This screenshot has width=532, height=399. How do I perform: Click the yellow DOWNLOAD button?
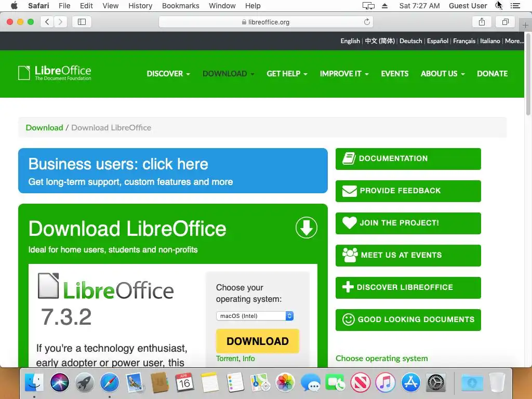tap(258, 341)
